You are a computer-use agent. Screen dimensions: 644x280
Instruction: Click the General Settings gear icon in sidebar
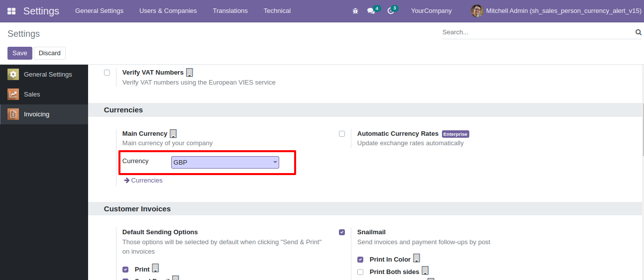point(13,75)
